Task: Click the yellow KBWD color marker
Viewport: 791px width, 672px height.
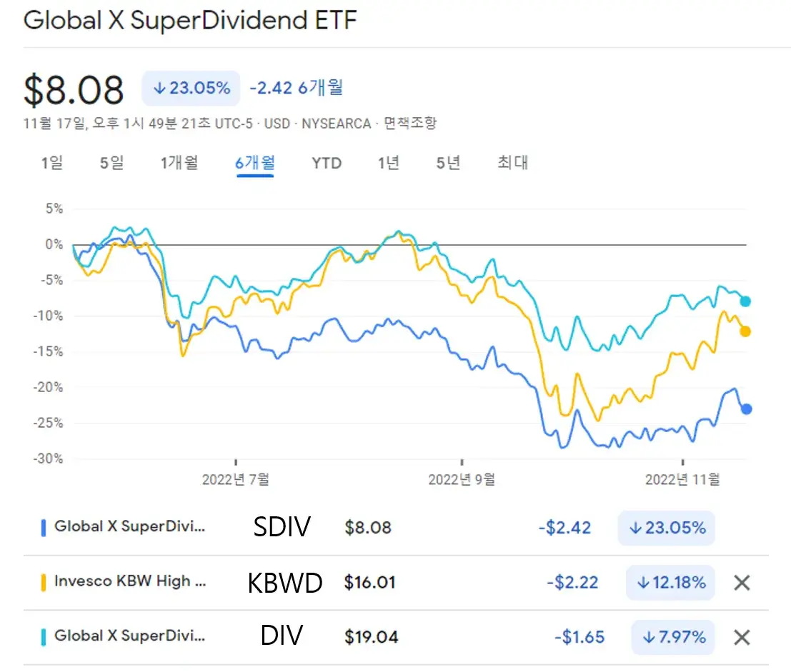Action: [x=44, y=583]
